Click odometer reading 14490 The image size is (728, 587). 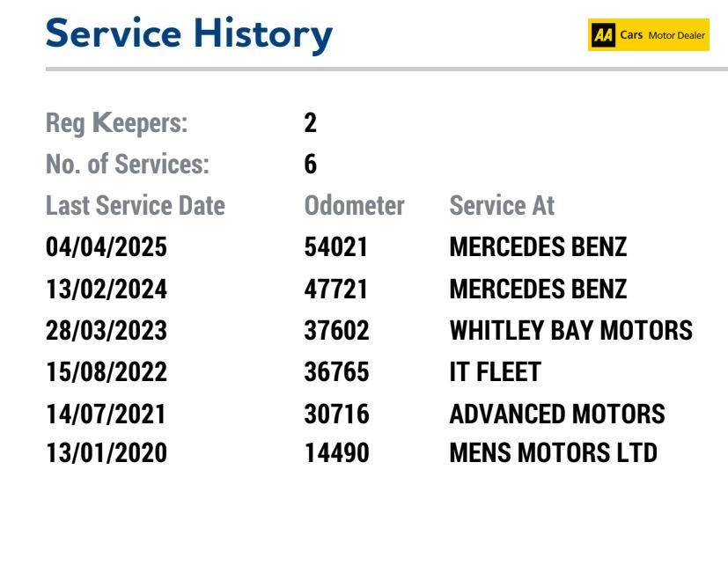[x=336, y=454]
